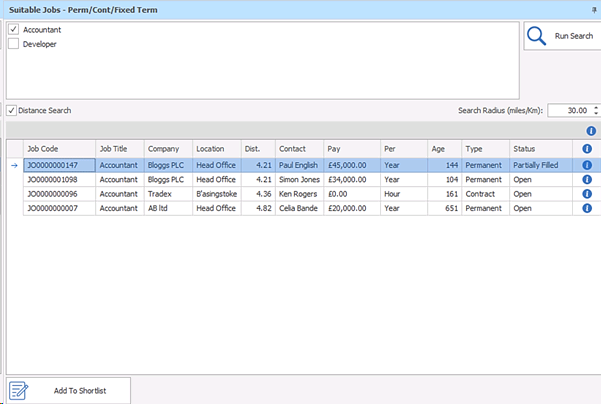Screen dimensions: 601x404
Task: Check the Developer checkbox
Action: click(13, 44)
